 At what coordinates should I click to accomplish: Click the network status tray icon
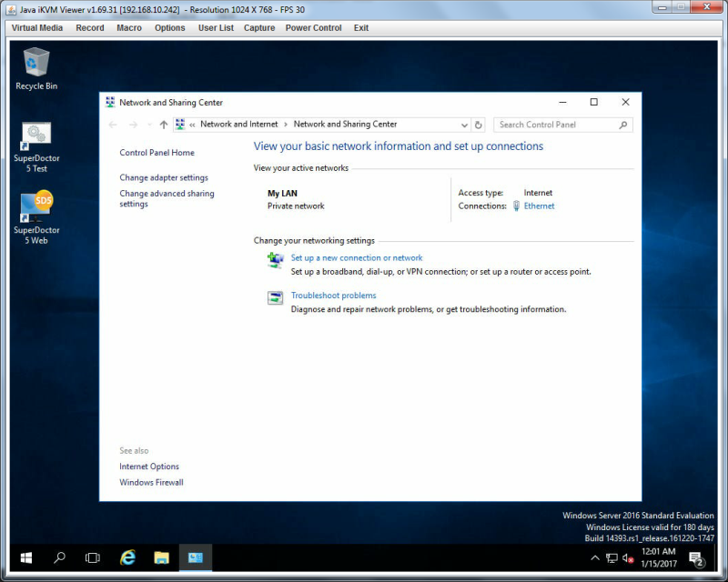tap(612, 558)
